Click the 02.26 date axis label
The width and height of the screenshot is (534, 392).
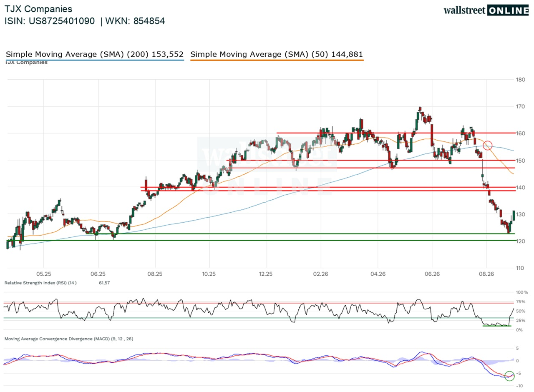(320, 274)
